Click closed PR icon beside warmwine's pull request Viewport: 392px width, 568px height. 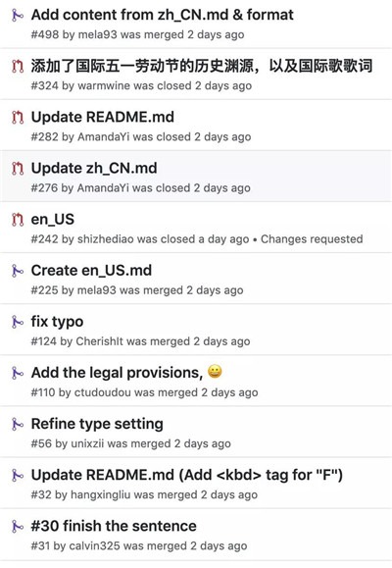pos(18,67)
